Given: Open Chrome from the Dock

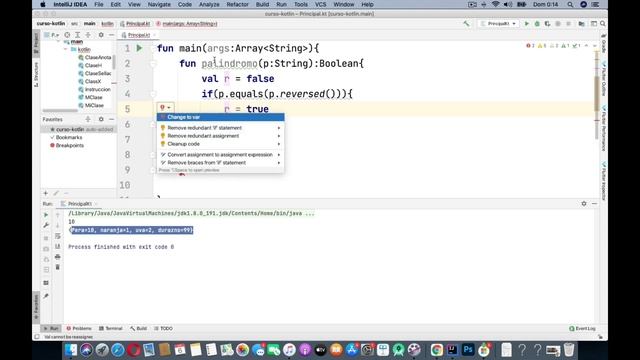Looking at the screenshot, I should [437, 350].
